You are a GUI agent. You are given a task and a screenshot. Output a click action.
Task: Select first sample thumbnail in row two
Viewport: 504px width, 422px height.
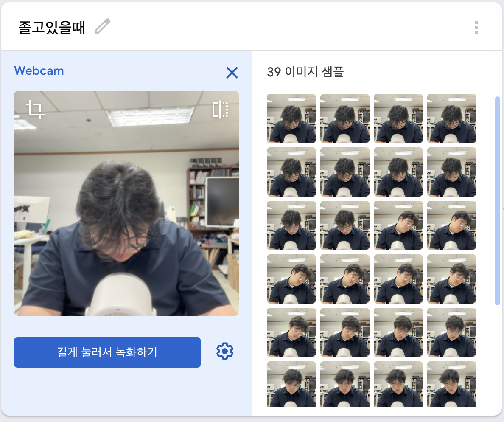pos(291,172)
